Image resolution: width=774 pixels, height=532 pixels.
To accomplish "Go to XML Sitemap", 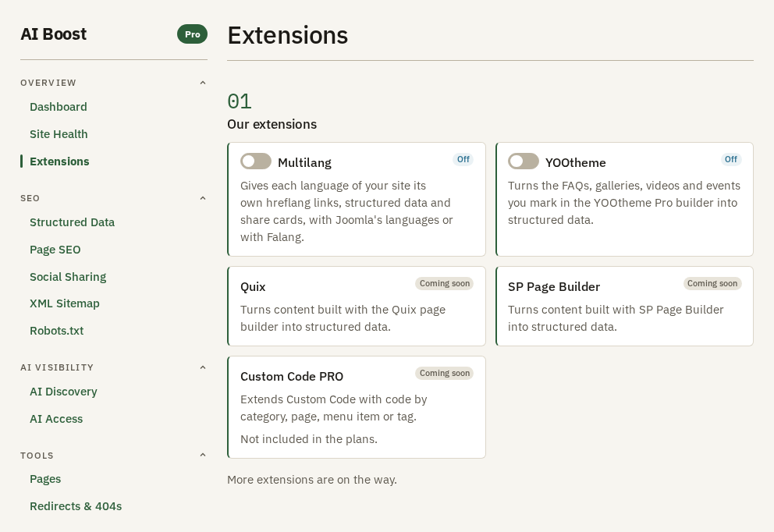I will pyautogui.click(x=64, y=303).
